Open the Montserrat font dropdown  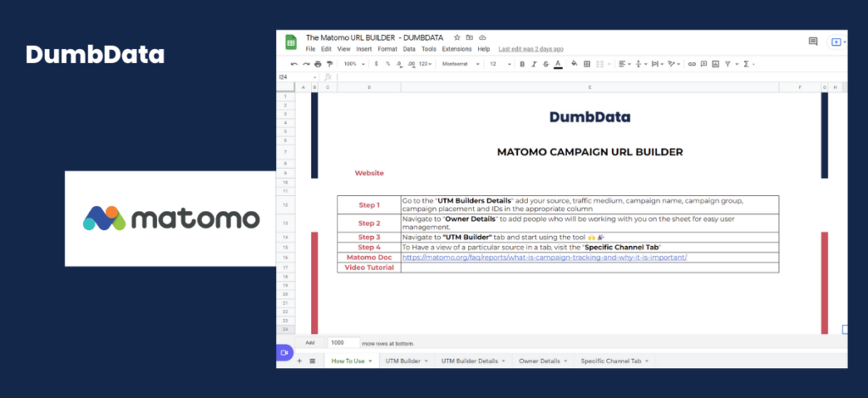pos(460,64)
